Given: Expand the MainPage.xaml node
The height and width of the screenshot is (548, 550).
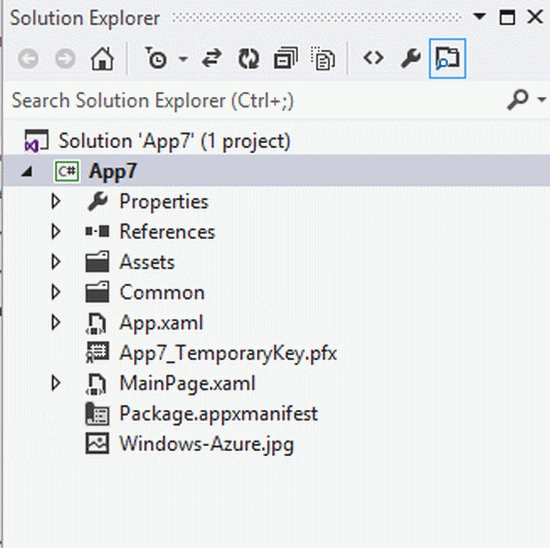Looking at the screenshot, I should (56, 383).
